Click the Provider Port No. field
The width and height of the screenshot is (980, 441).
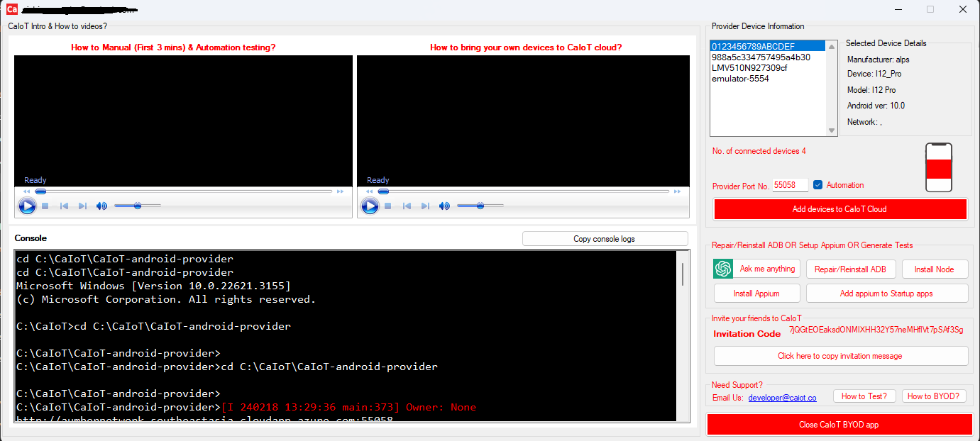(x=790, y=186)
